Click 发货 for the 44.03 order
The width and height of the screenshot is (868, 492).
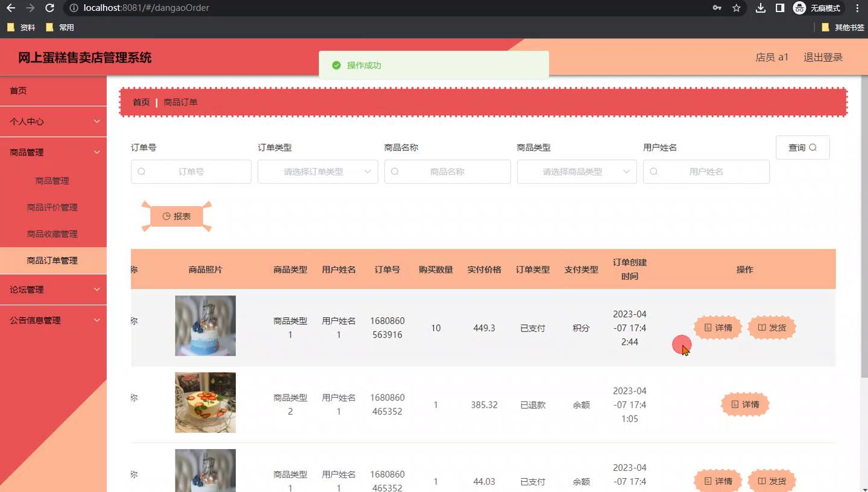(772, 481)
